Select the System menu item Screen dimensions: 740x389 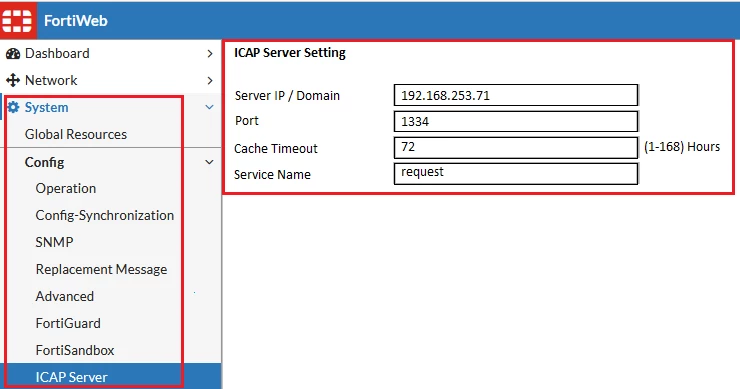46,108
